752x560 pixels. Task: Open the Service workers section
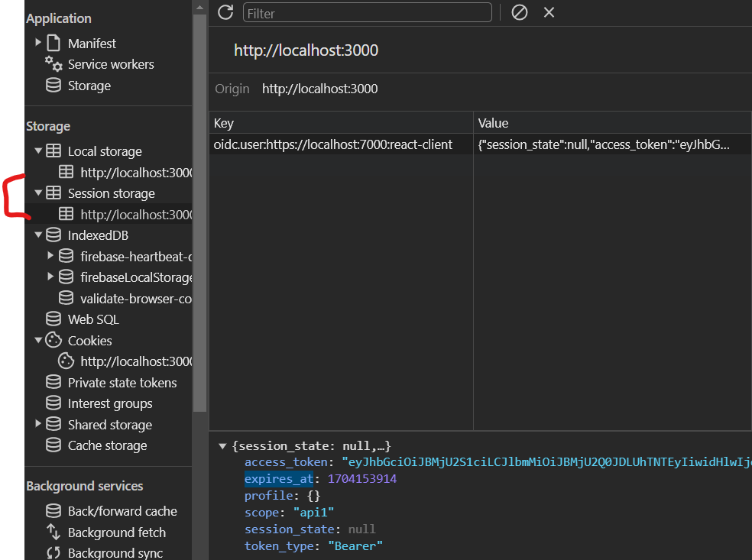pyautogui.click(x=111, y=64)
